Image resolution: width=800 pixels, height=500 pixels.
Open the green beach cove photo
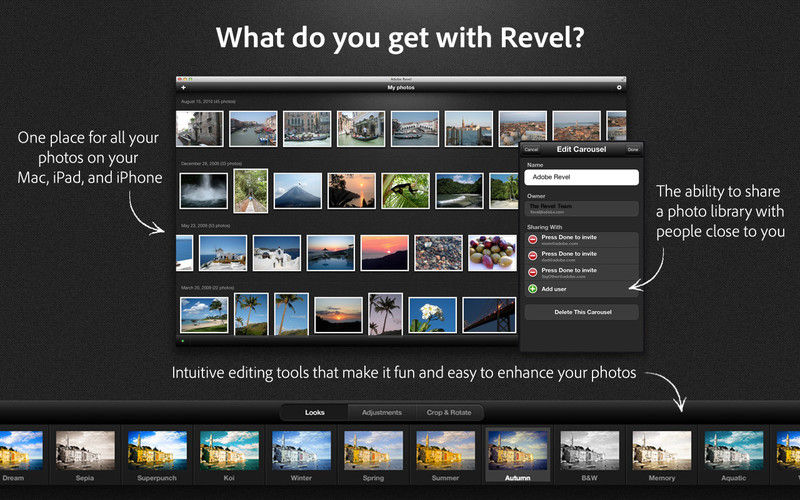click(459, 191)
